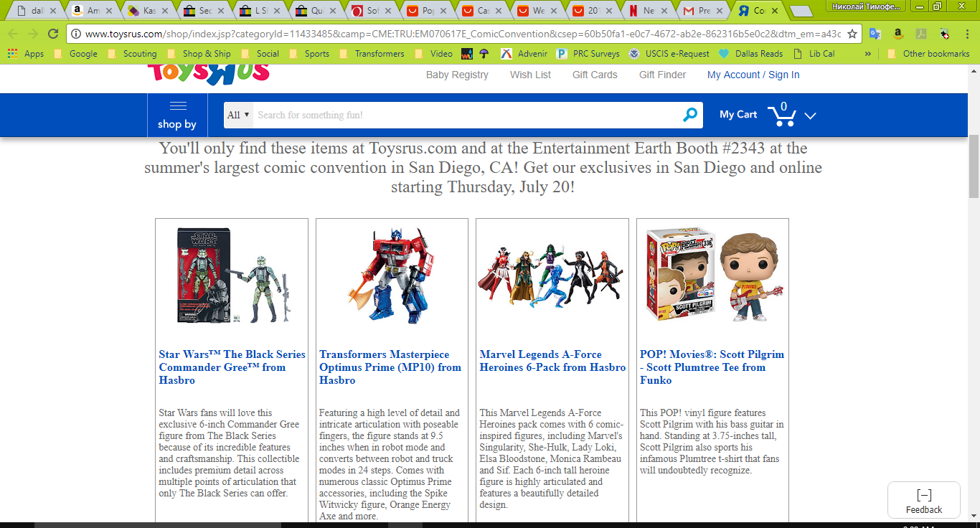980x528 pixels.
Task: Close the Netflix tab
Action: tap(665, 11)
